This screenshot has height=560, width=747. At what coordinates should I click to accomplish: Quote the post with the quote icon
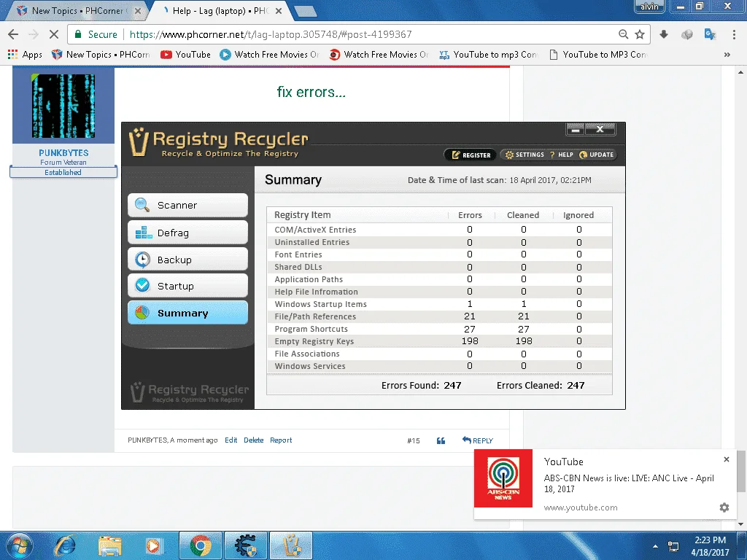point(441,440)
